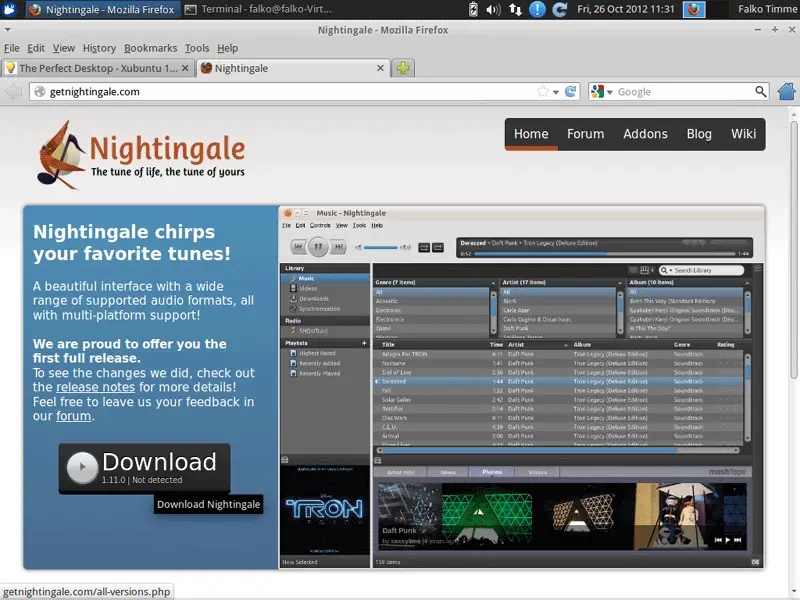Open the File menu
The width and height of the screenshot is (800, 600).
(x=12, y=48)
